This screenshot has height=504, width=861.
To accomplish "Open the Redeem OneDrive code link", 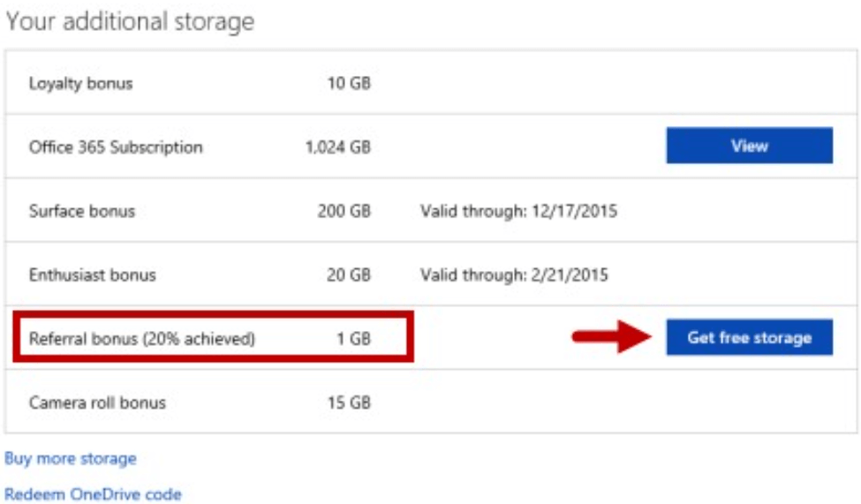I will (93, 493).
